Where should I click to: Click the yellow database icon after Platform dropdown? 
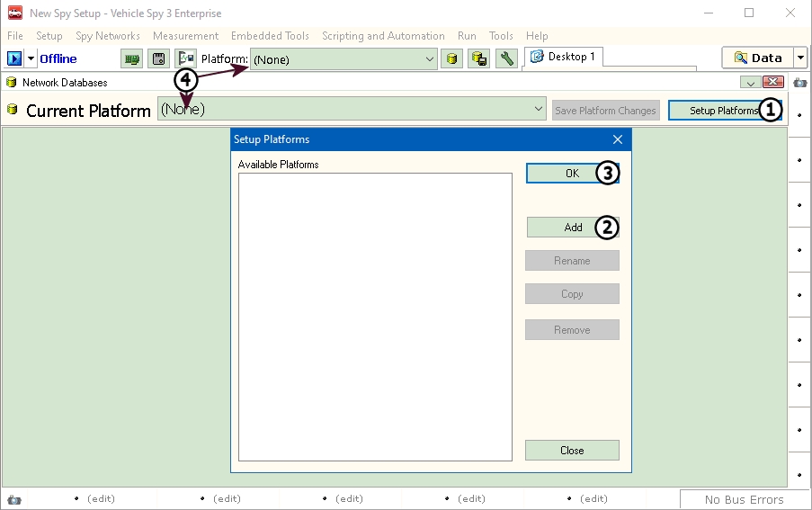tap(453, 59)
